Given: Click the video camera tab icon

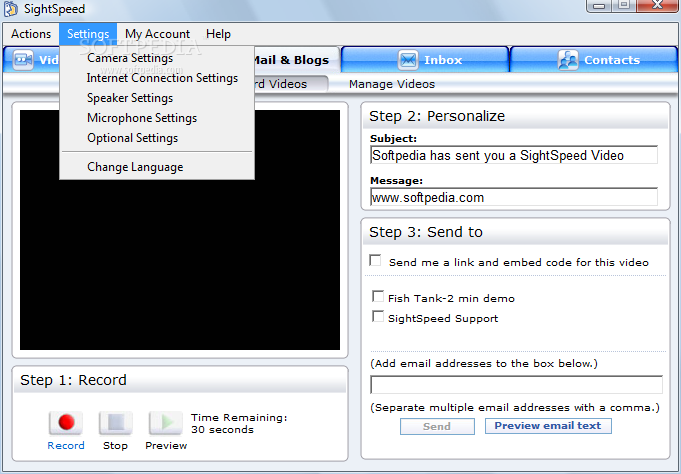Looking at the screenshot, I should (x=23, y=60).
